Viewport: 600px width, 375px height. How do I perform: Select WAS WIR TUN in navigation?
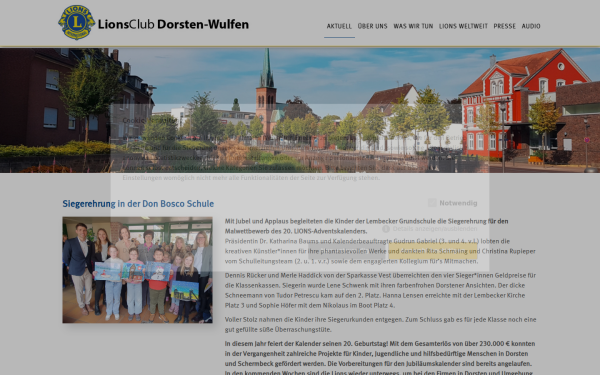[413, 26]
